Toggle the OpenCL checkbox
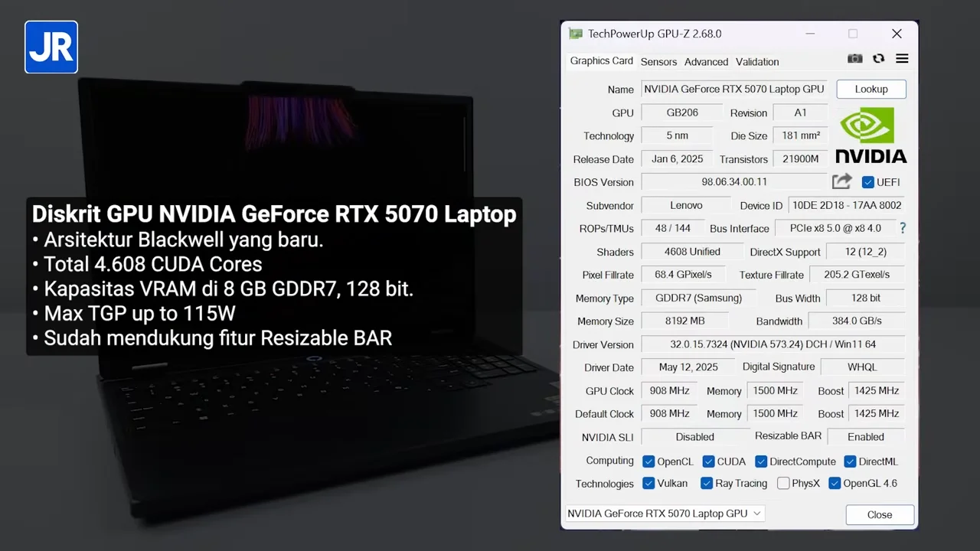Image resolution: width=980 pixels, height=551 pixels. tap(648, 461)
